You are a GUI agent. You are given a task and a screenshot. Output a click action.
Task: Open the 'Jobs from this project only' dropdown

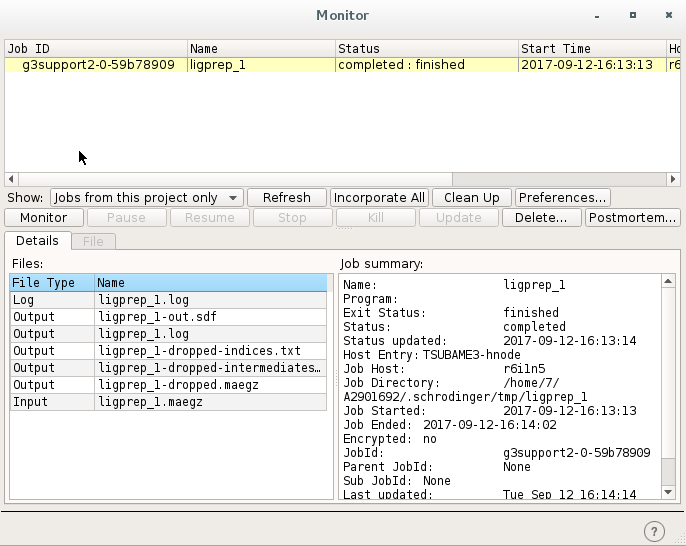146,198
